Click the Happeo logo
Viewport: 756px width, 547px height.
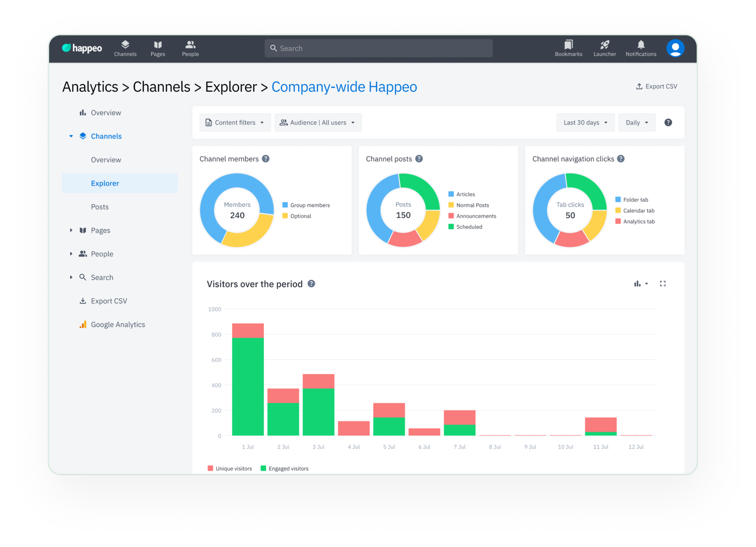tap(82, 48)
